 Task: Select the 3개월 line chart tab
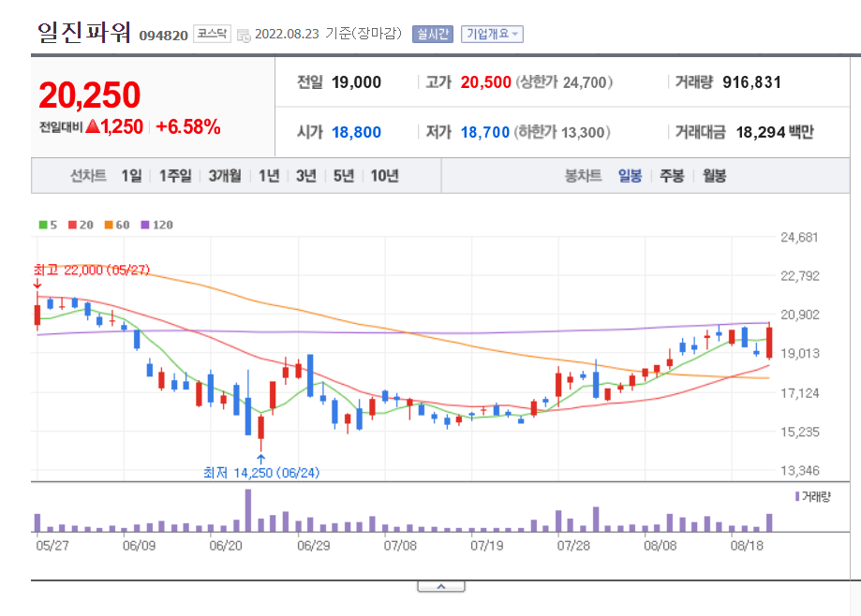pyautogui.click(x=225, y=176)
